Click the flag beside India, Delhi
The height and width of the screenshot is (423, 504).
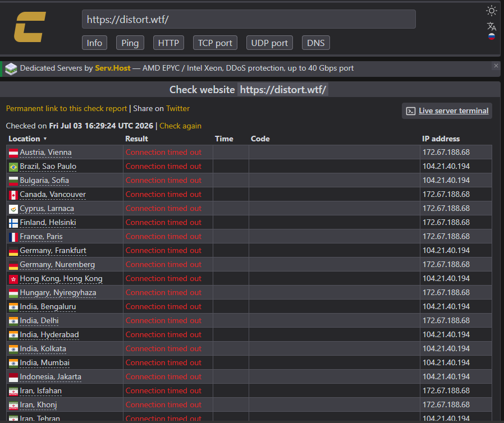click(x=13, y=321)
